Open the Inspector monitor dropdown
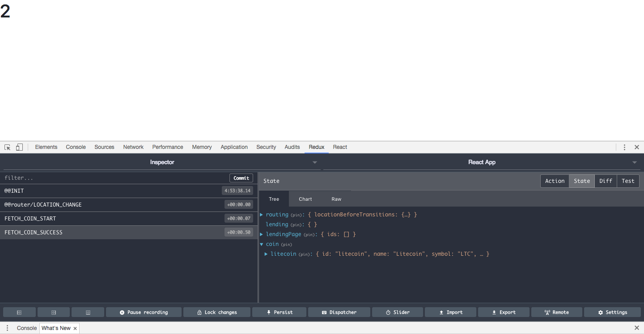644x334 pixels. 162,162
